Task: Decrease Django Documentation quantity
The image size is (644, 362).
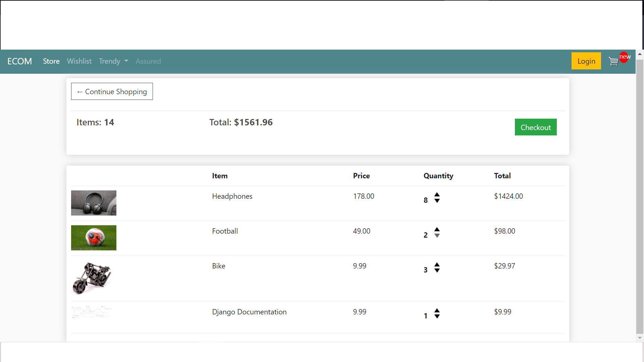Action: 437,317
